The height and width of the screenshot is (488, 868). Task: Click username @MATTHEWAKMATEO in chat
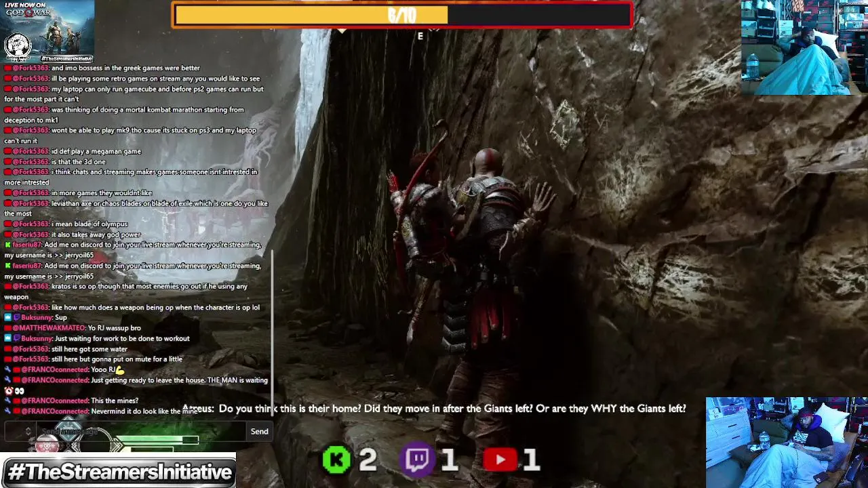click(50, 328)
